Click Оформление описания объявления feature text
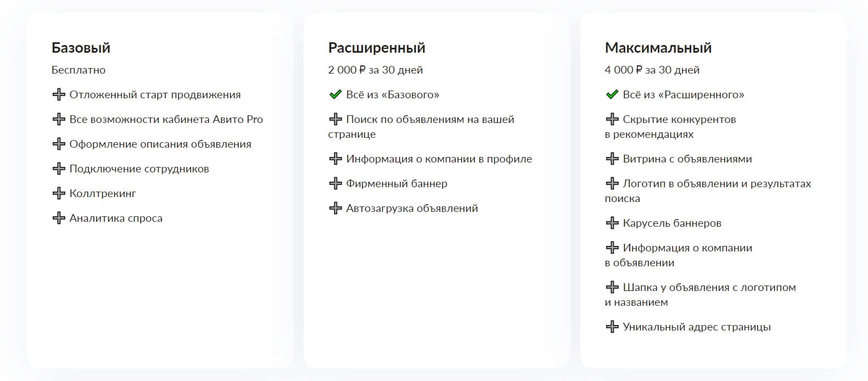 point(160,144)
